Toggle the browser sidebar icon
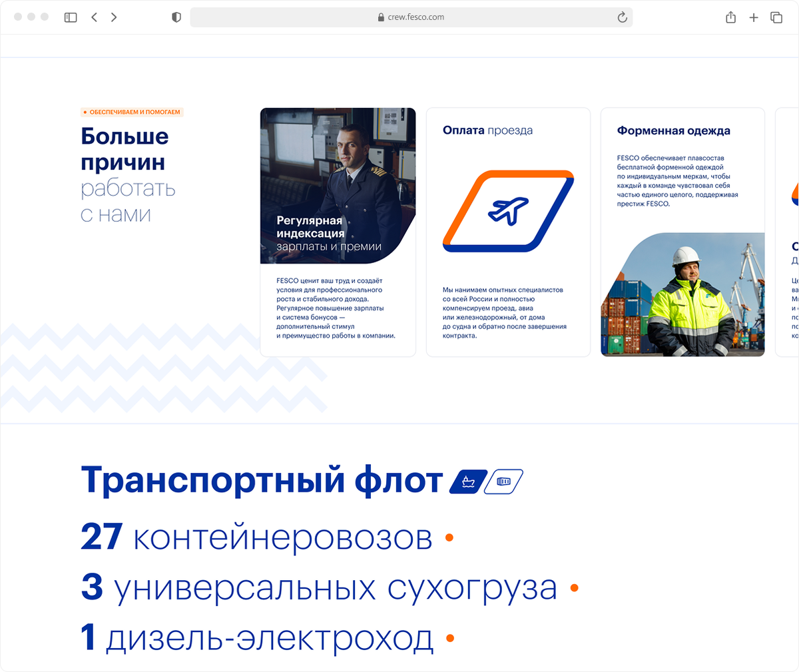 pos(71,17)
